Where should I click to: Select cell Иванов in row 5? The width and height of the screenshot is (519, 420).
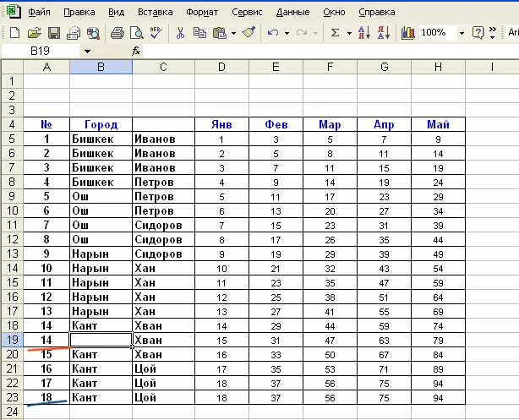point(163,139)
